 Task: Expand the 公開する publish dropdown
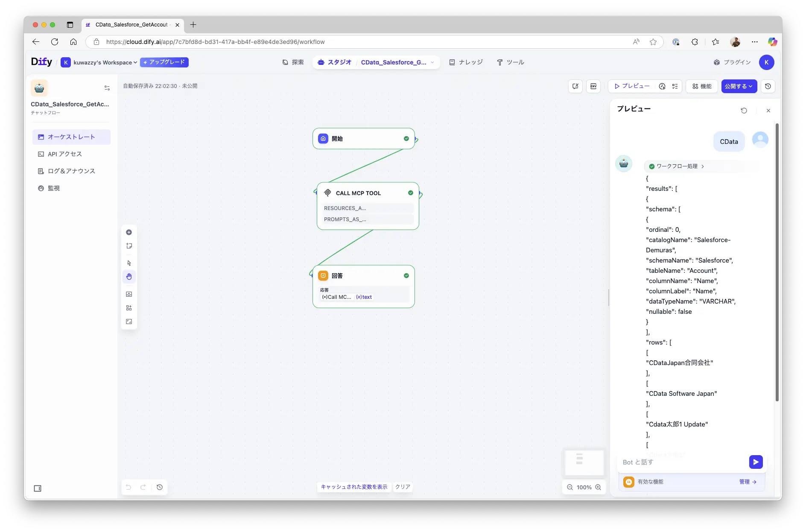(739, 86)
